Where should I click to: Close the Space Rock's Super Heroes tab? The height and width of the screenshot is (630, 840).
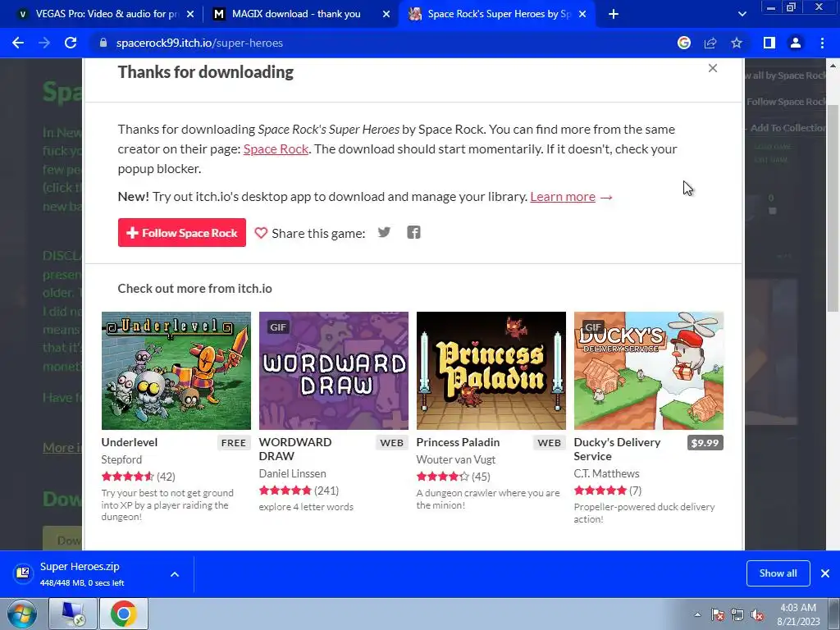pyautogui.click(x=583, y=14)
